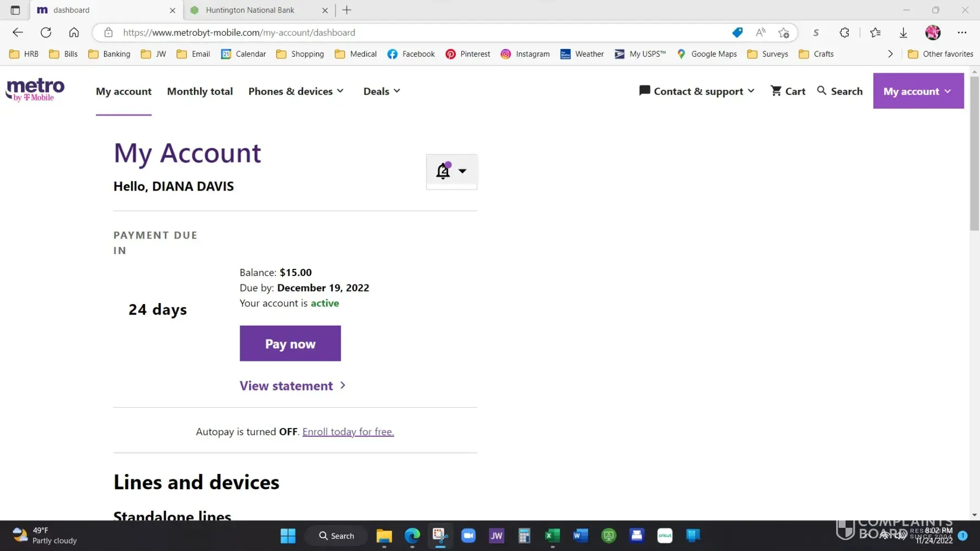Click the Cart icon link
This screenshot has width=980, height=551.
point(788,91)
